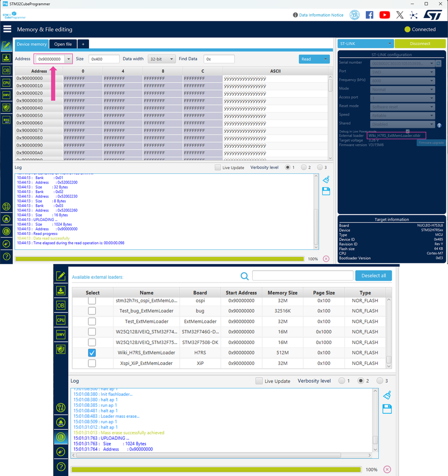This screenshot has width=448, height=476.
Task: Click the Size input field 0x400
Action: point(104,59)
